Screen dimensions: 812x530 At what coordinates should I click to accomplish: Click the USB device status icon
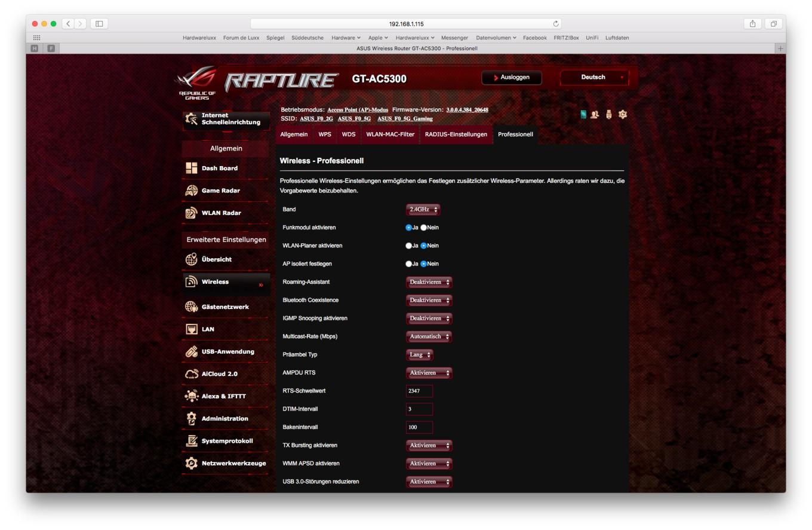(609, 114)
